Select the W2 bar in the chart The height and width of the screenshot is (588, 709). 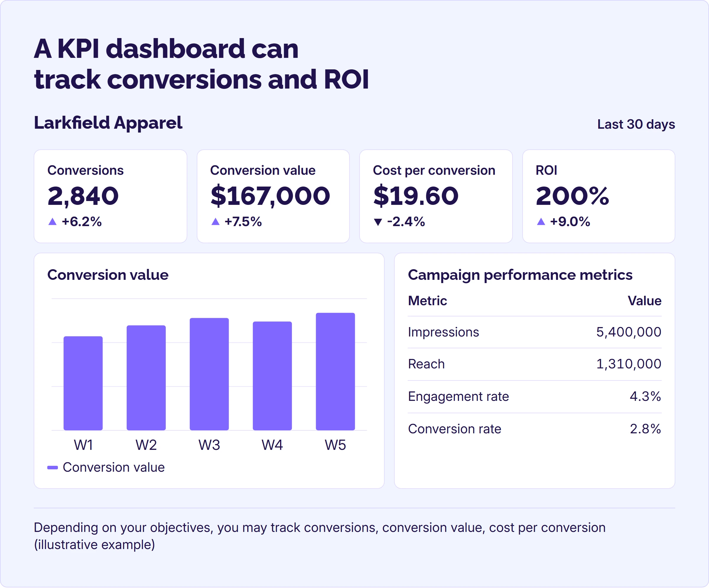click(x=146, y=378)
